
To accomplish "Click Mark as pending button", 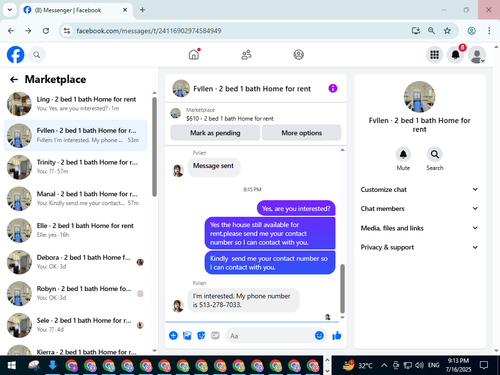I will (215, 133).
